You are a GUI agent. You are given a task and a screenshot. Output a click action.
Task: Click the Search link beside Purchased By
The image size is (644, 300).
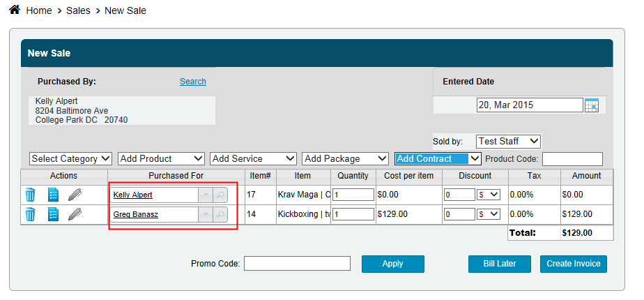pos(192,82)
